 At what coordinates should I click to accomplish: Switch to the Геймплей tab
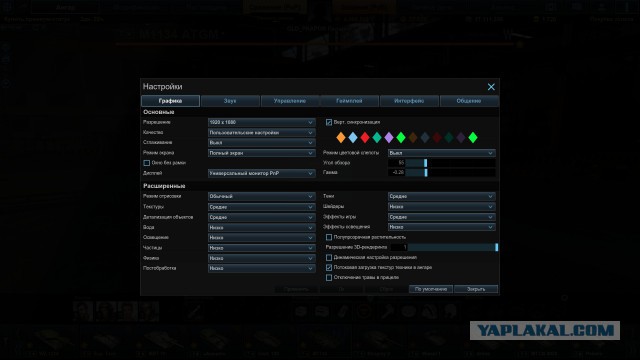click(x=349, y=101)
